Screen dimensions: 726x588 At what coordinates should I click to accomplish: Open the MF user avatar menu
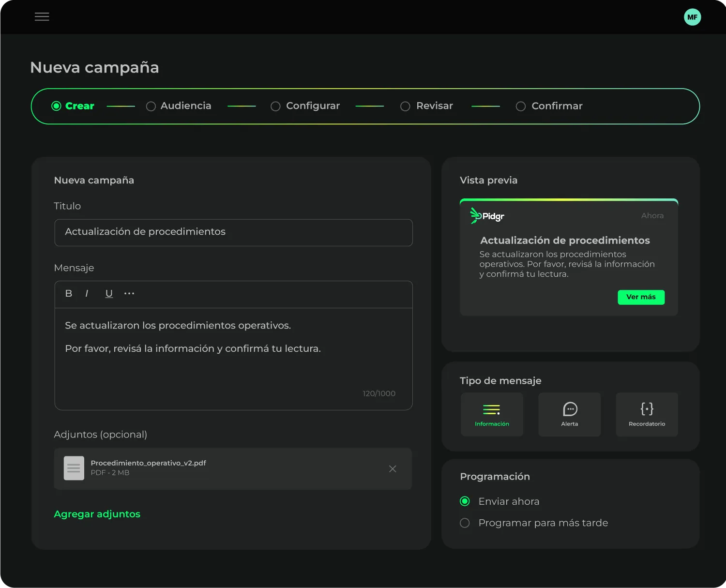pyautogui.click(x=692, y=17)
